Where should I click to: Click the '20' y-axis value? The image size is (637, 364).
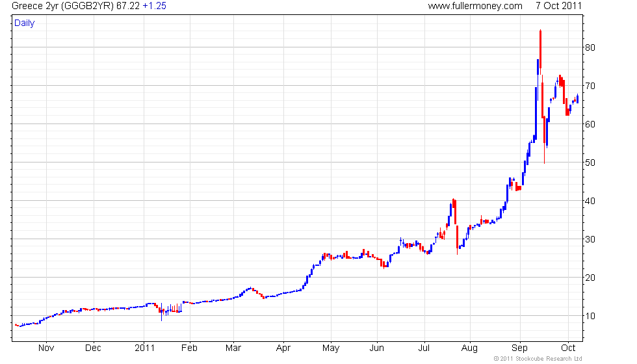(x=590, y=278)
